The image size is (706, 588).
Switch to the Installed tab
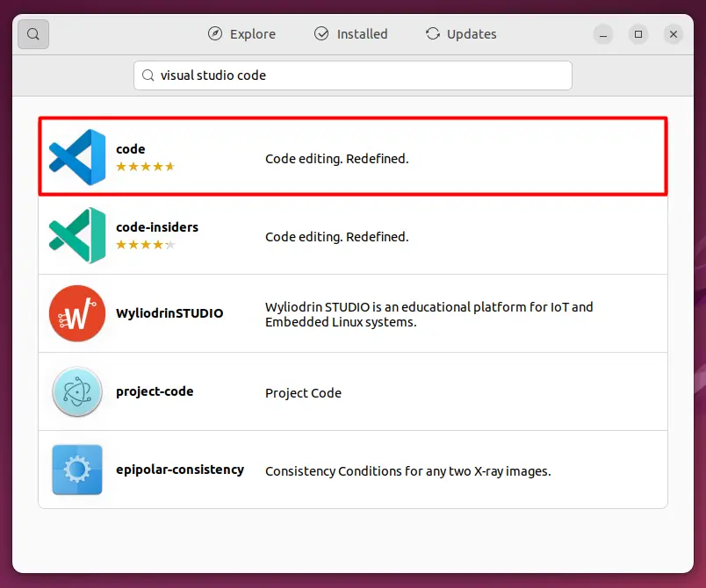pyautogui.click(x=350, y=34)
